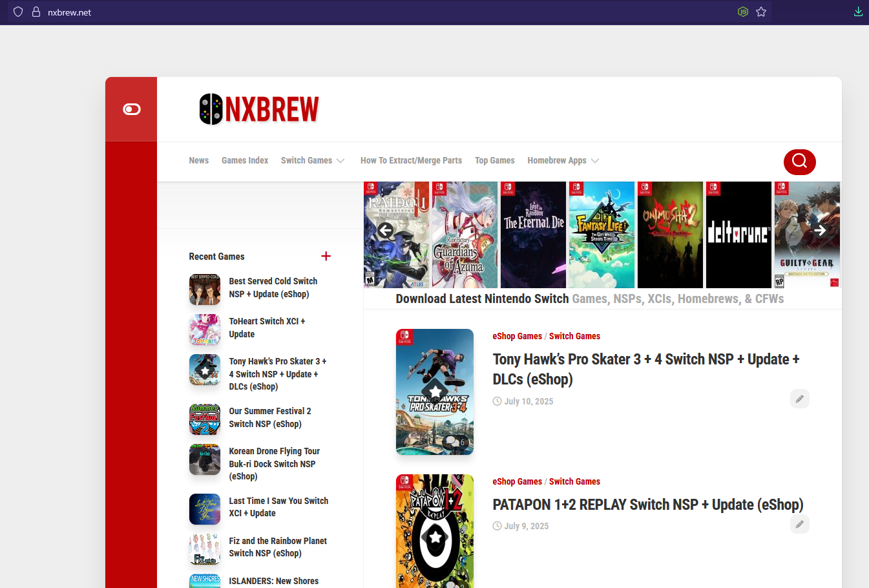Screen dimensions: 869x588
Task: Click the nxbrew.net address bar URL
Action: click(69, 12)
